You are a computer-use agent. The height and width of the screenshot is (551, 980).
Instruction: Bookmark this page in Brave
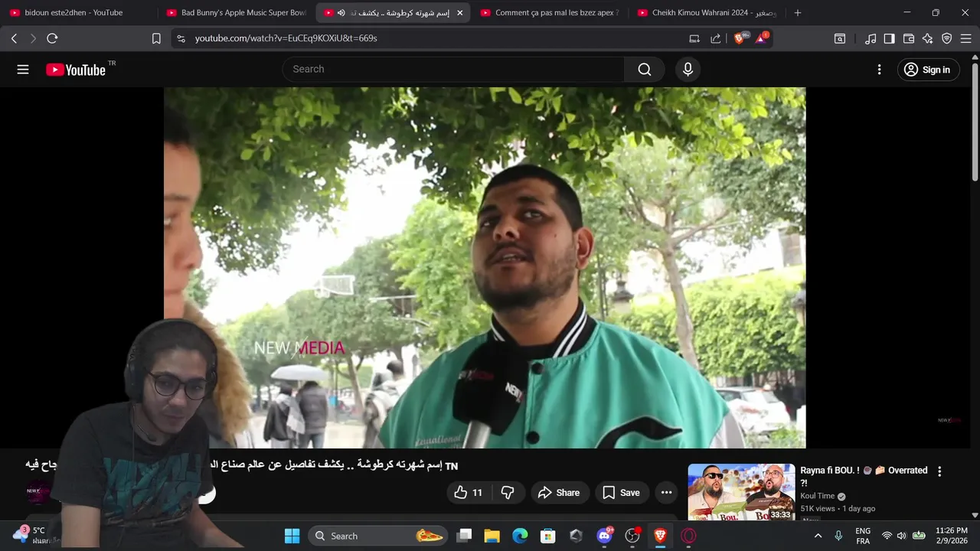(156, 38)
